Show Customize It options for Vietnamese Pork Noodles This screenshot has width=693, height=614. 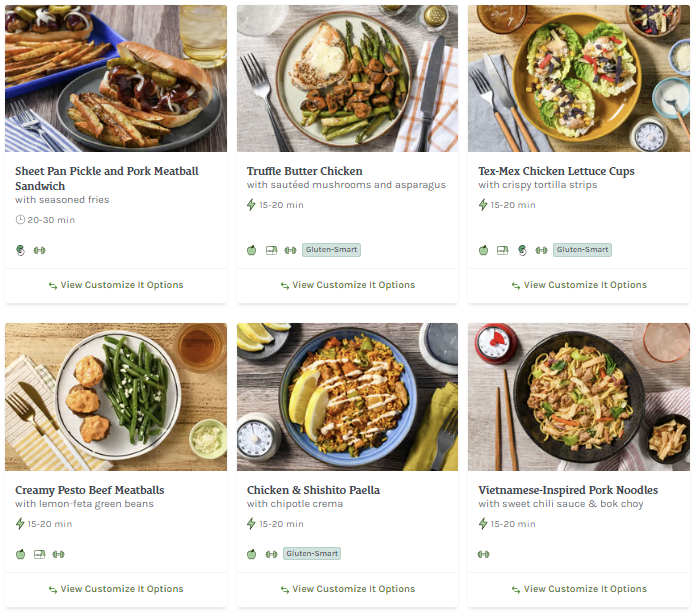(x=578, y=589)
